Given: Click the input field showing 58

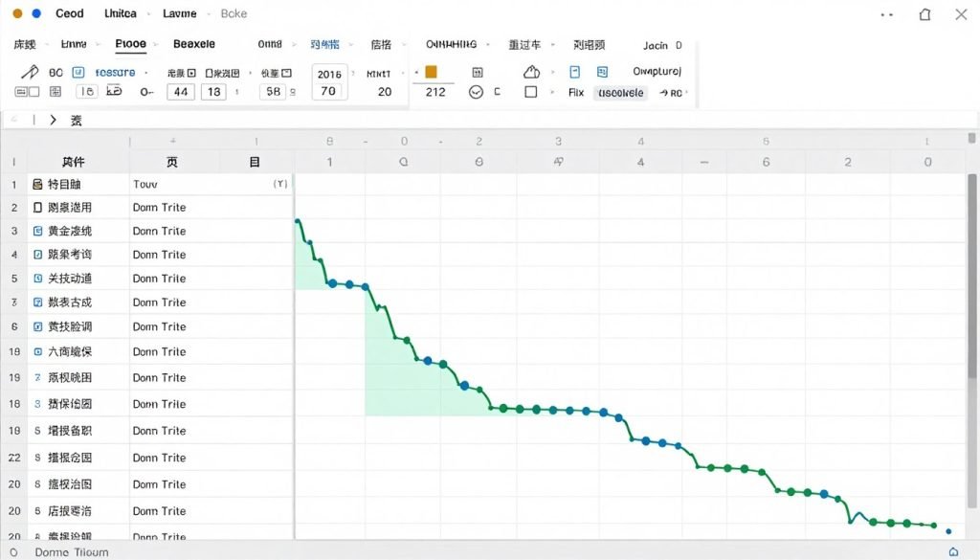Looking at the screenshot, I should 273,92.
